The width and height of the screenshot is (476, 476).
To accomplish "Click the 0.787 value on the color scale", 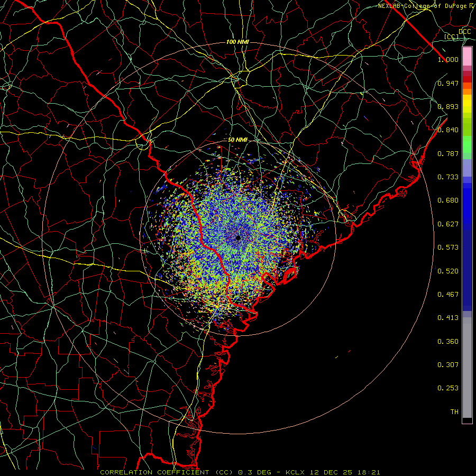I will [x=448, y=153].
